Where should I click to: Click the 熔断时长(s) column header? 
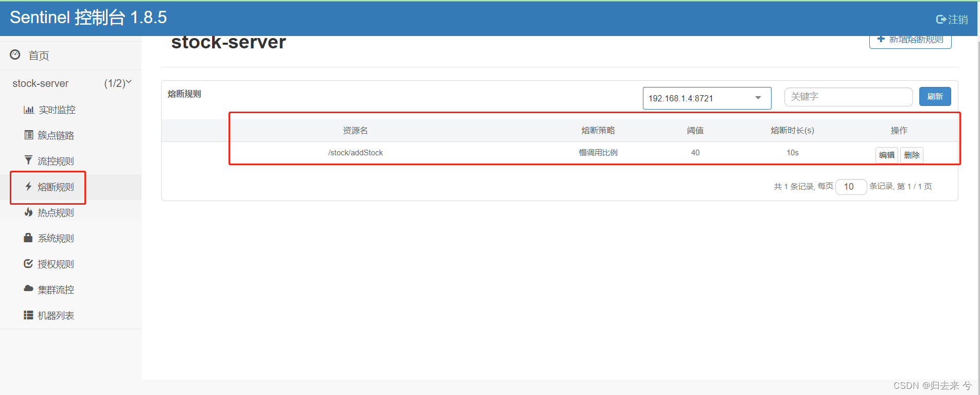(792, 131)
